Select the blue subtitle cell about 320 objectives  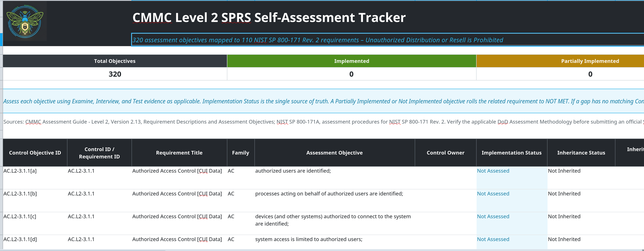[388, 40]
